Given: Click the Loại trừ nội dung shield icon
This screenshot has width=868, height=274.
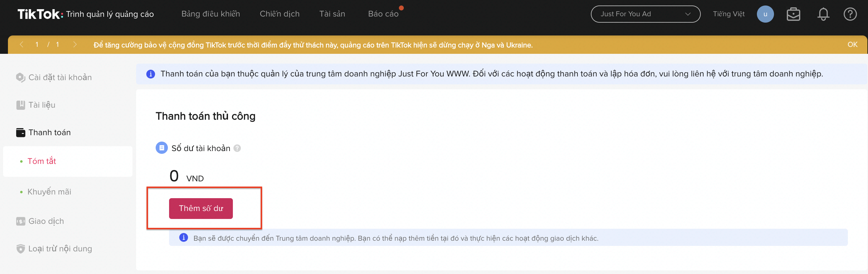Looking at the screenshot, I should 20,249.
